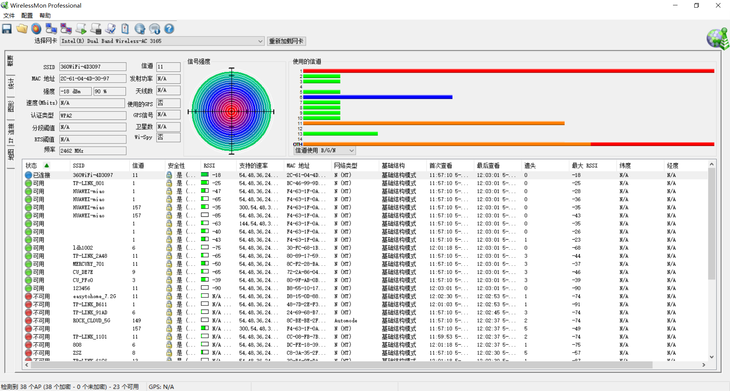This screenshot has width=730, height=391.
Task: Click the channel 6 blue usage bar
Action: (378, 97)
